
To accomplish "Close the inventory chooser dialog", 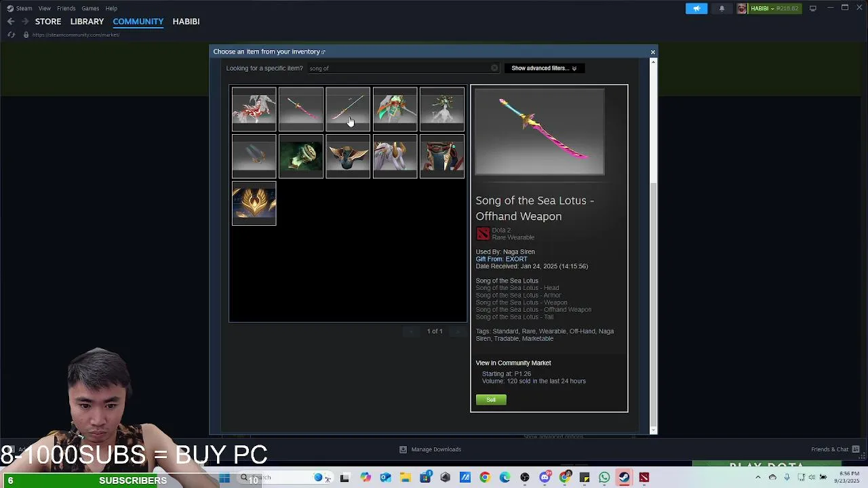I will click(x=653, y=52).
